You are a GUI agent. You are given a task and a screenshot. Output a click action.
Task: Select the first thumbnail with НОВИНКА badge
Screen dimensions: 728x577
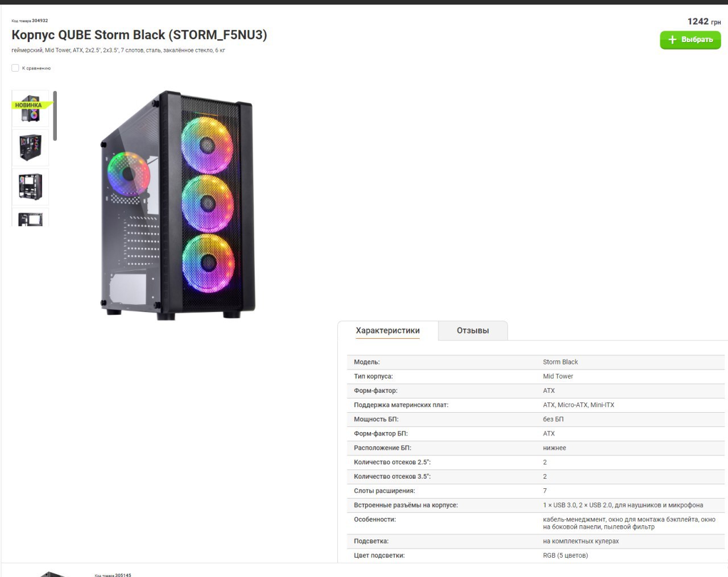coord(30,108)
